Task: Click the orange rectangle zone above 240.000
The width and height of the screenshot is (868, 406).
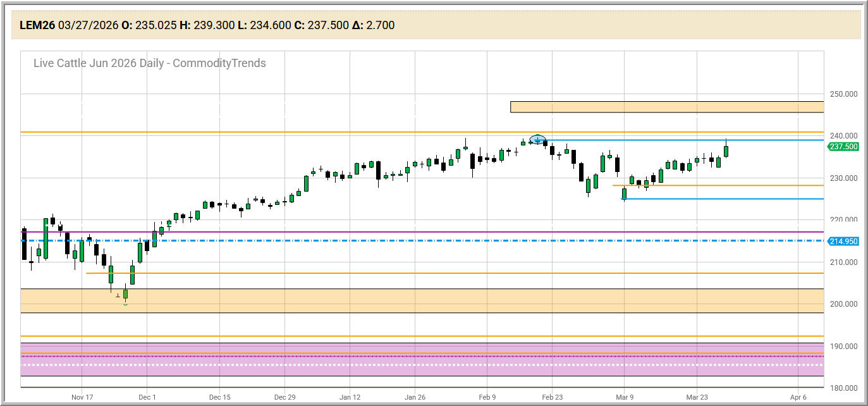Action: (666, 107)
